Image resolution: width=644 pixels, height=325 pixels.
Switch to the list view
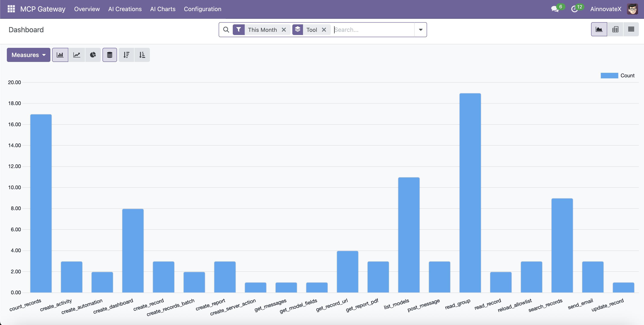(x=631, y=29)
